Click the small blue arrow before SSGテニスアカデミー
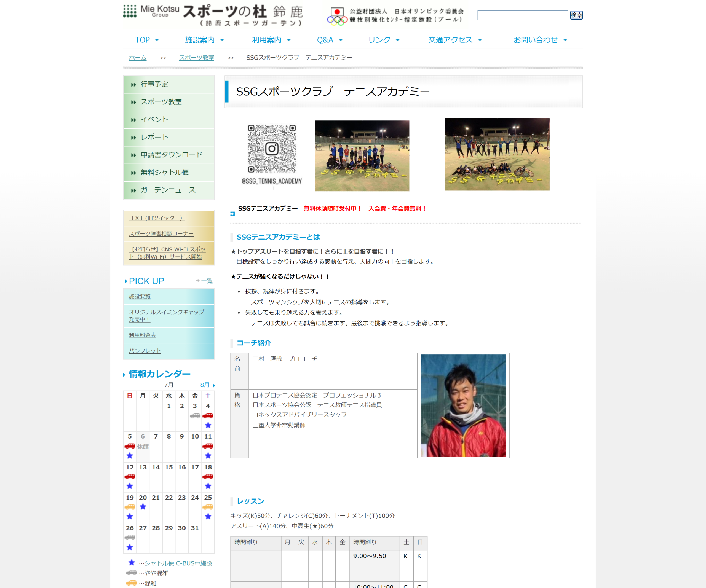This screenshot has height=588, width=706. [x=233, y=214]
